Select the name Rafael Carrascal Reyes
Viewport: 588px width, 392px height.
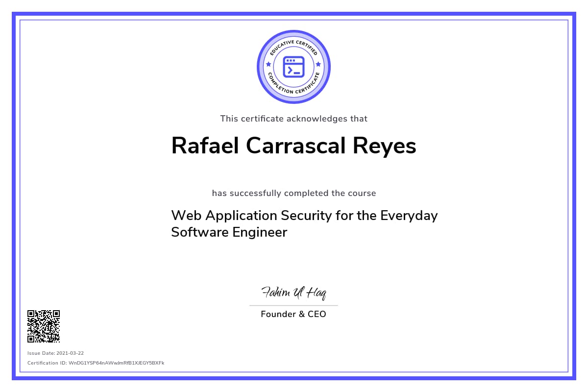[294, 146]
